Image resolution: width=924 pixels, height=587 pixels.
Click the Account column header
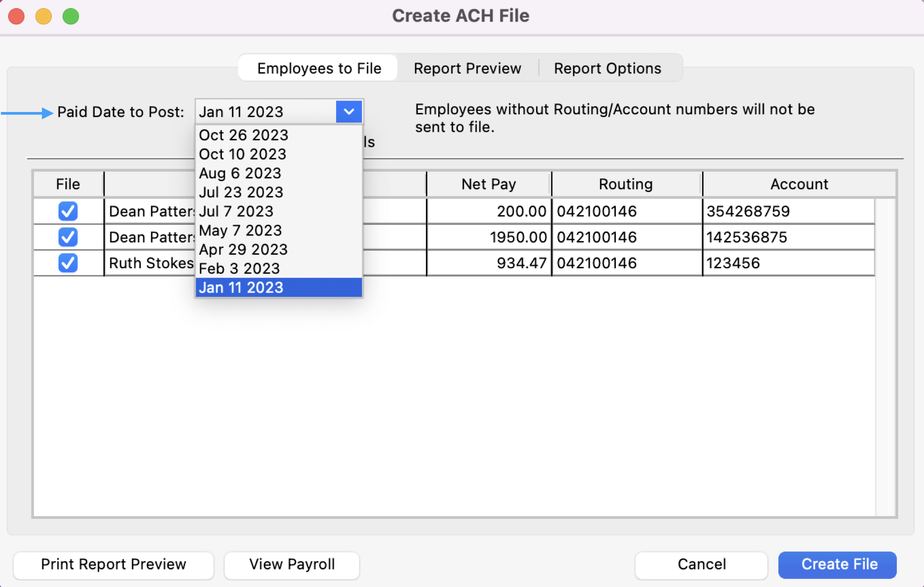[x=799, y=184]
